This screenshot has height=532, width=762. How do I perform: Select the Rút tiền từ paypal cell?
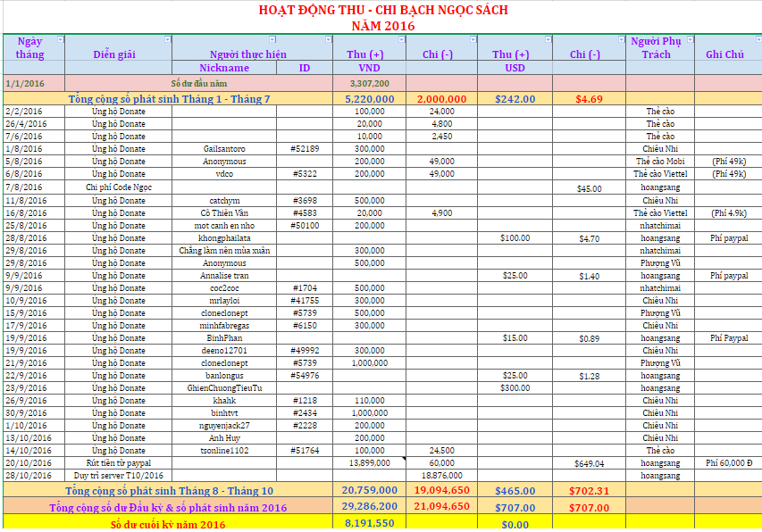(x=114, y=463)
